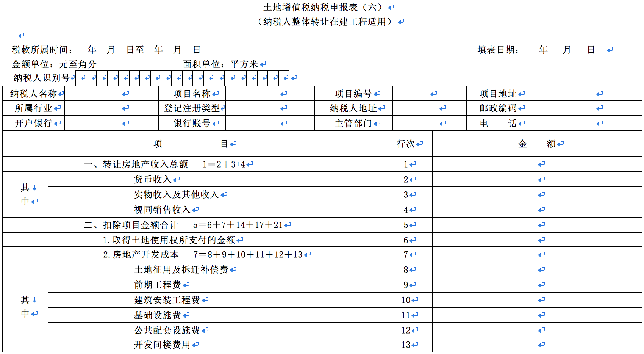The image size is (644, 354).
Task: Click the 建筑安装工程费 row label
Action: point(214,300)
